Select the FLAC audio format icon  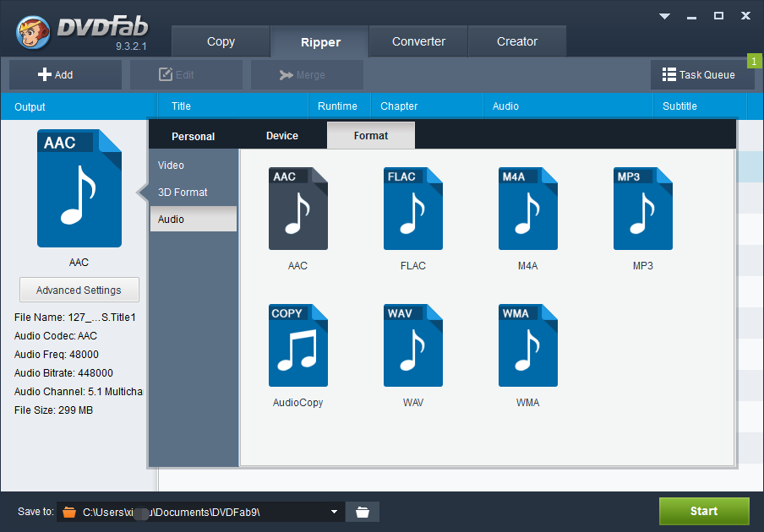pyautogui.click(x=412, y=209)
